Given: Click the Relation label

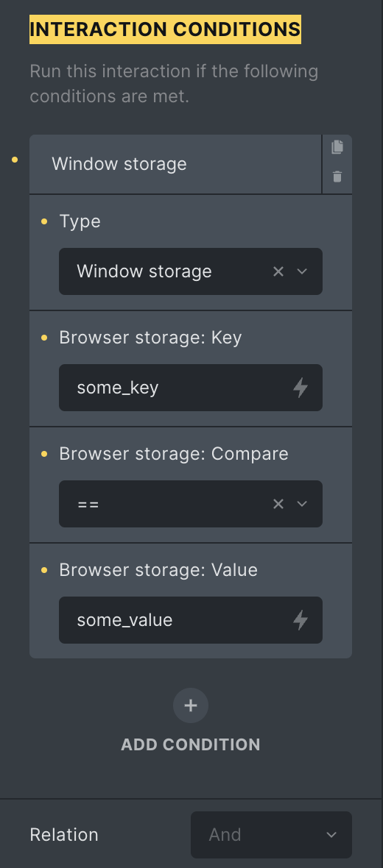Looking at the screenshot, I should coord(64,835).
